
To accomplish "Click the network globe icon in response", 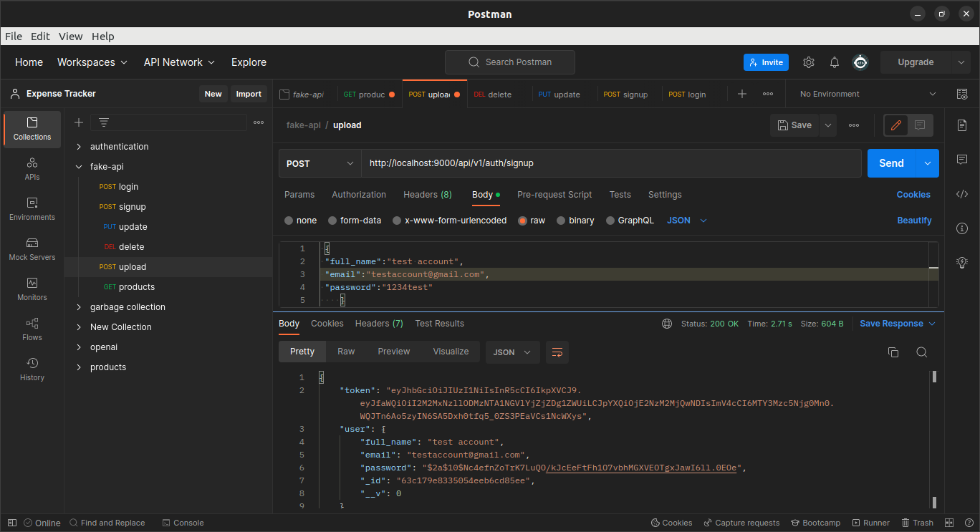I will point(667,324).
